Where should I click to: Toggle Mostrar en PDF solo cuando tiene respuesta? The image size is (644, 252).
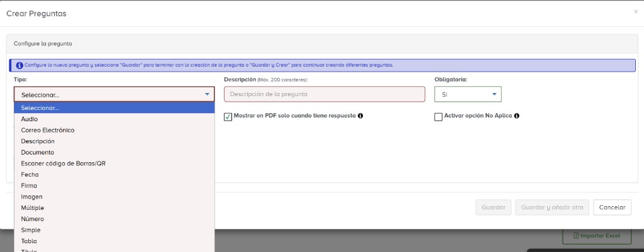click(x=228, y=116)
